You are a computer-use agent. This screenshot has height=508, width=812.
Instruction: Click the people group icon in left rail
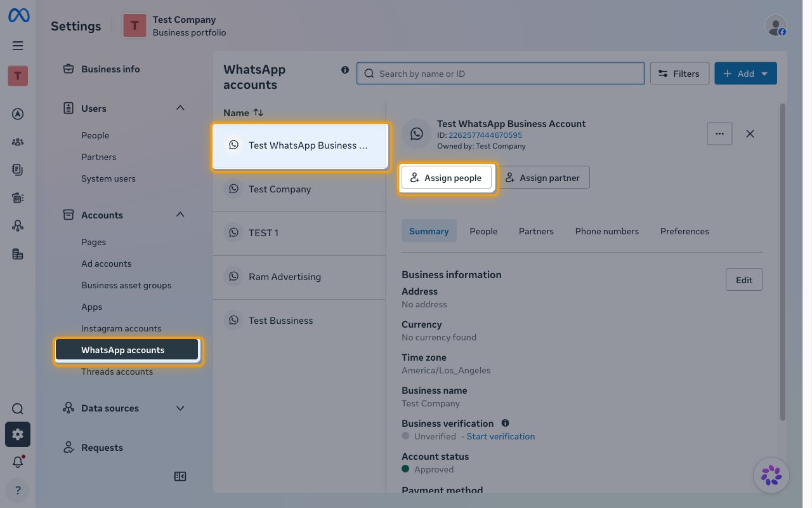point(18,142)
